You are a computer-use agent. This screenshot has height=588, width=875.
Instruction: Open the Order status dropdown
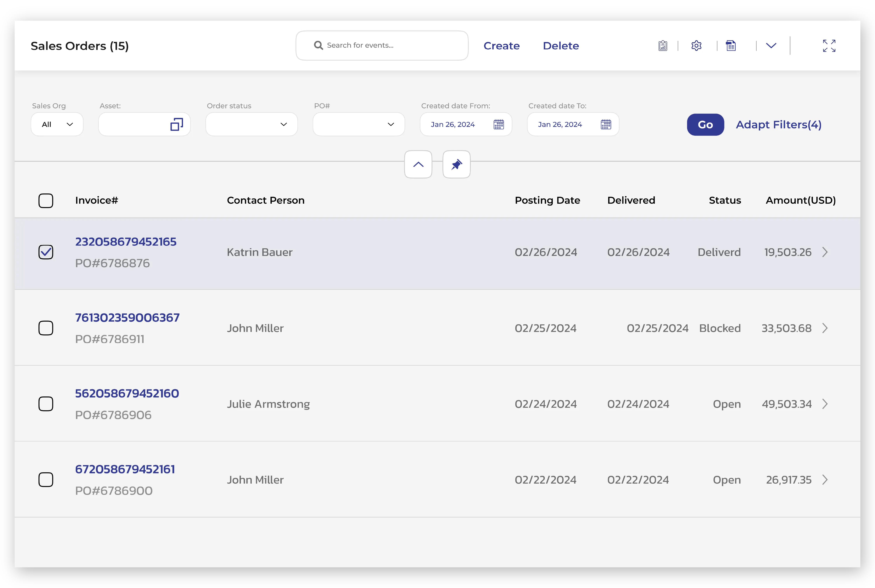click(252, 124)
